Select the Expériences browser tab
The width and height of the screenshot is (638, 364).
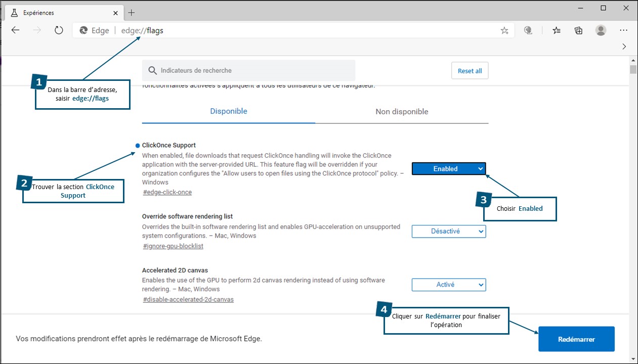pos(63,13)
